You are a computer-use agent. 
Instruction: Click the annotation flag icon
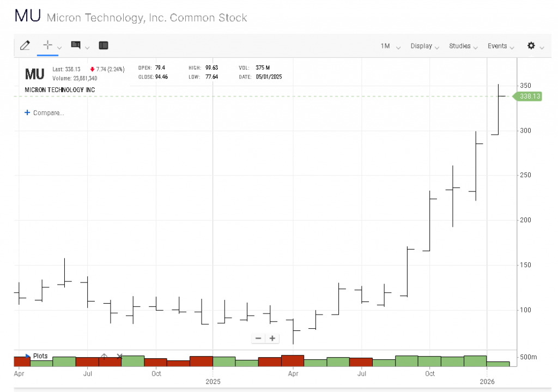(76, 45)
